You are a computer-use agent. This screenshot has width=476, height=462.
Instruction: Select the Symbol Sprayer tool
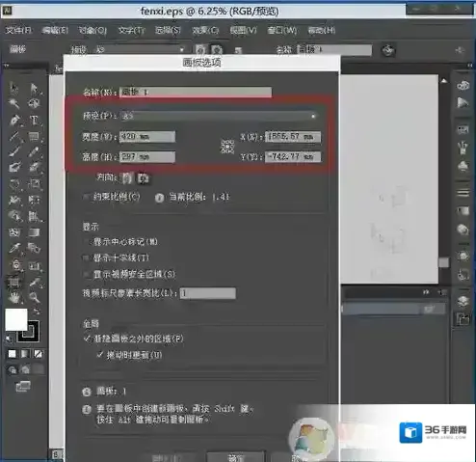click(15, 265)
